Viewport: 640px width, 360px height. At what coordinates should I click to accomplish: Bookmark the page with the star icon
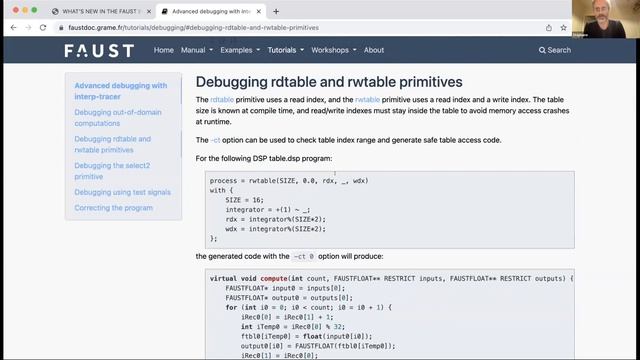[x=563, y=28]
